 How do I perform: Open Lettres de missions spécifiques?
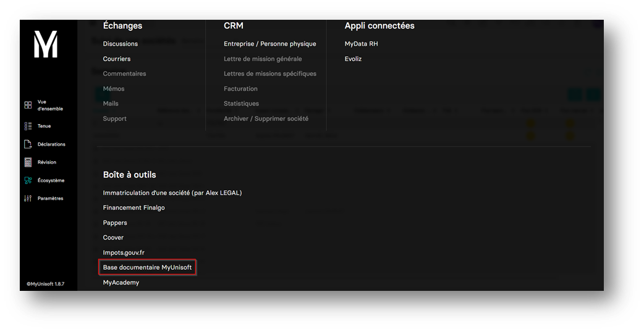click(x=270, y=74)
